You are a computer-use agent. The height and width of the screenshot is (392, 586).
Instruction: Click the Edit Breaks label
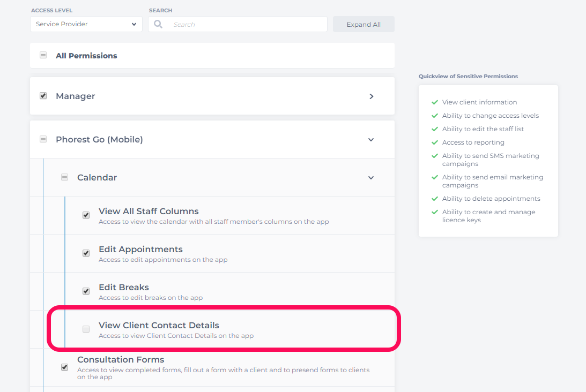(x=124, y=288)
